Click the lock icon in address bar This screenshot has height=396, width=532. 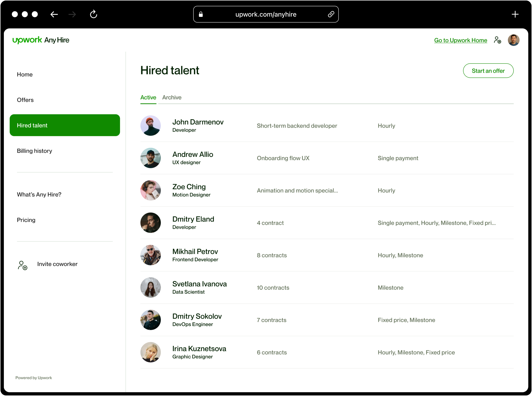(201, 14)
